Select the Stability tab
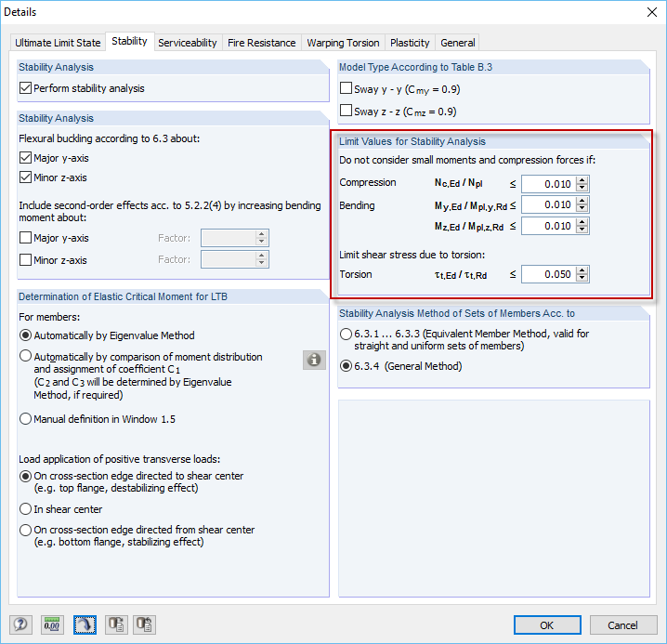The width and height of the screenshot is (667, 644). click(129, 41)
